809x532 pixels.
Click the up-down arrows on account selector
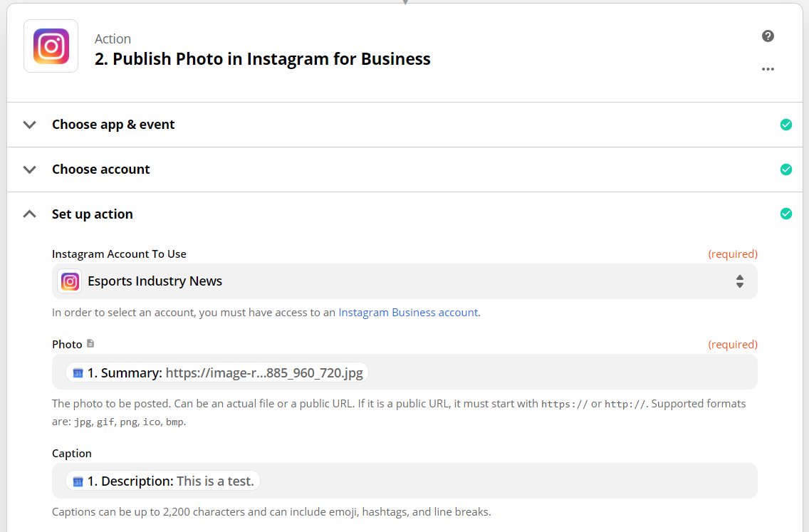[x=740, y=281]
